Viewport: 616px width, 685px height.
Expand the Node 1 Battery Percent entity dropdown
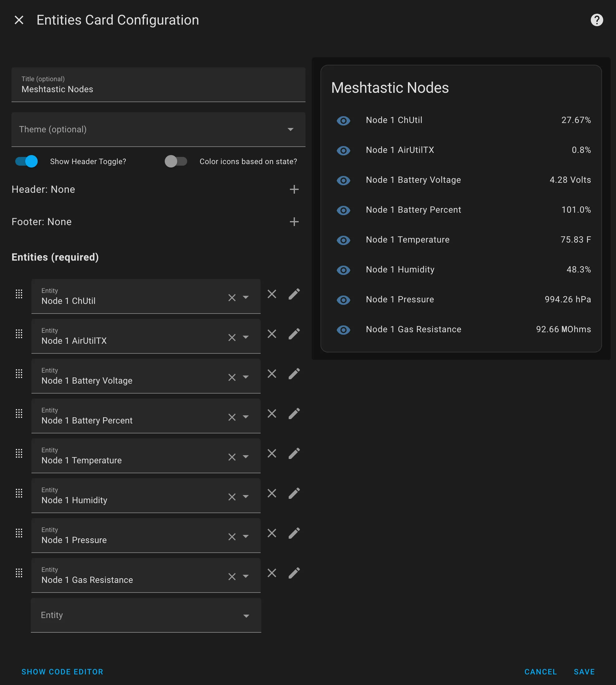coord(246,417)
